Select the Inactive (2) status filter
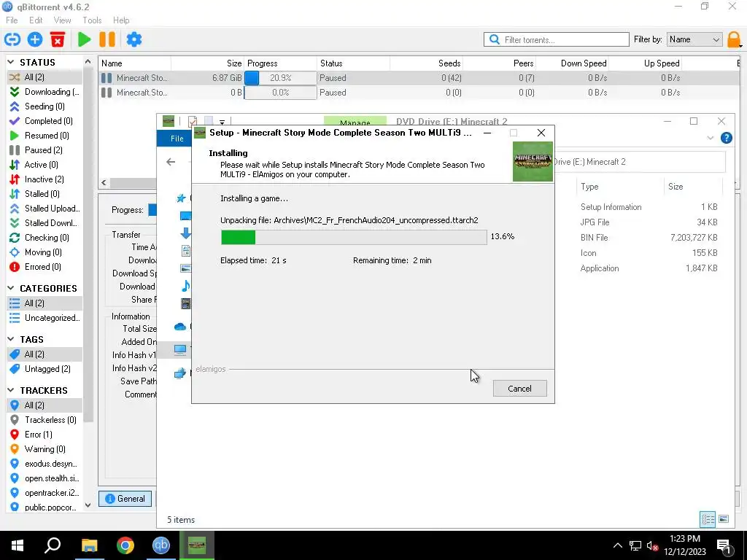Viewport: 747px width, 560px height. coord(44,179)
